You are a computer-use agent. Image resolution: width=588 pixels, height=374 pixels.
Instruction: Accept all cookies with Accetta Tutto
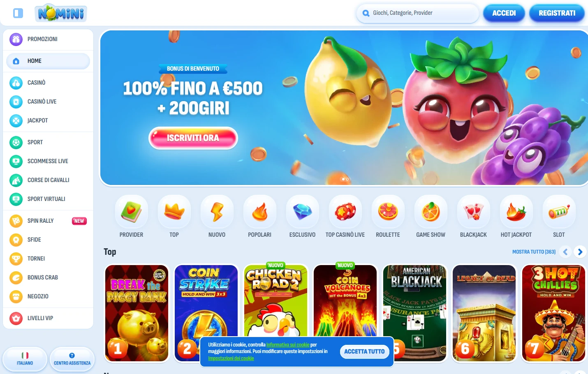(364, 351)
